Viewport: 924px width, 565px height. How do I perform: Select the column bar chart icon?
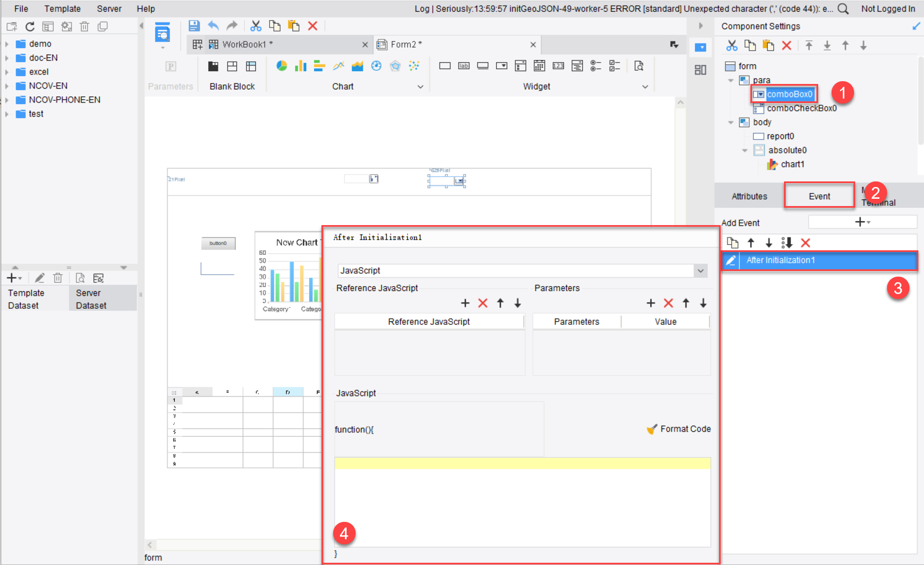click(301, 66)
